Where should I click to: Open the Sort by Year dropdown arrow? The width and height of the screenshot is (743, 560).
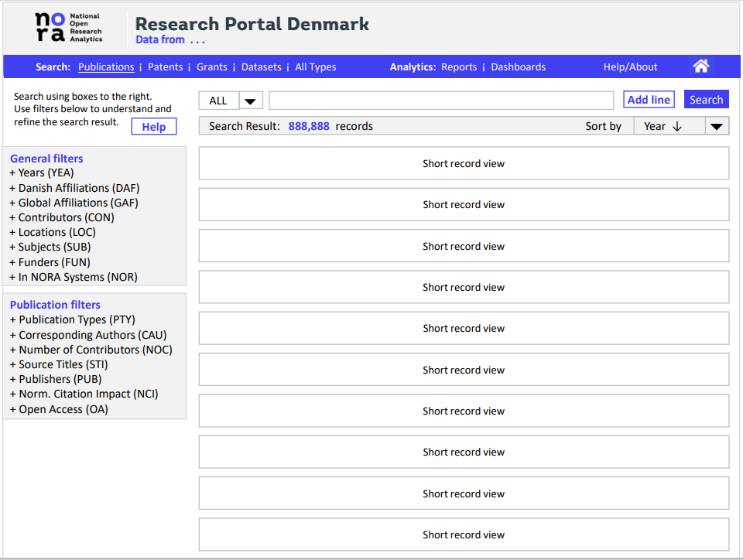coord(717,127)
